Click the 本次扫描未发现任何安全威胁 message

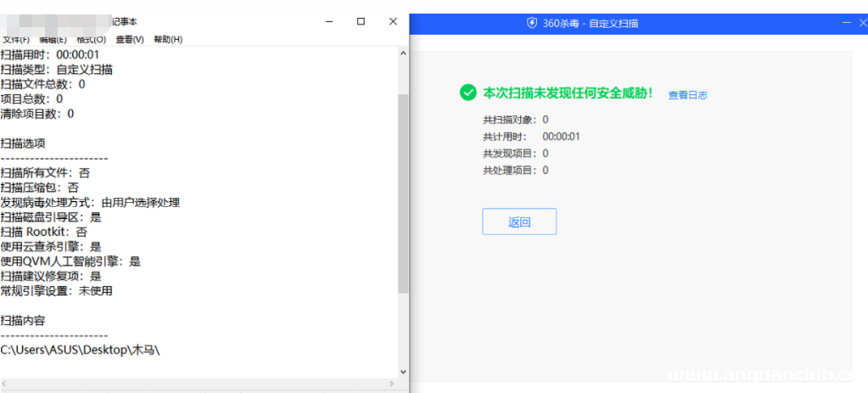click(568, 93)
